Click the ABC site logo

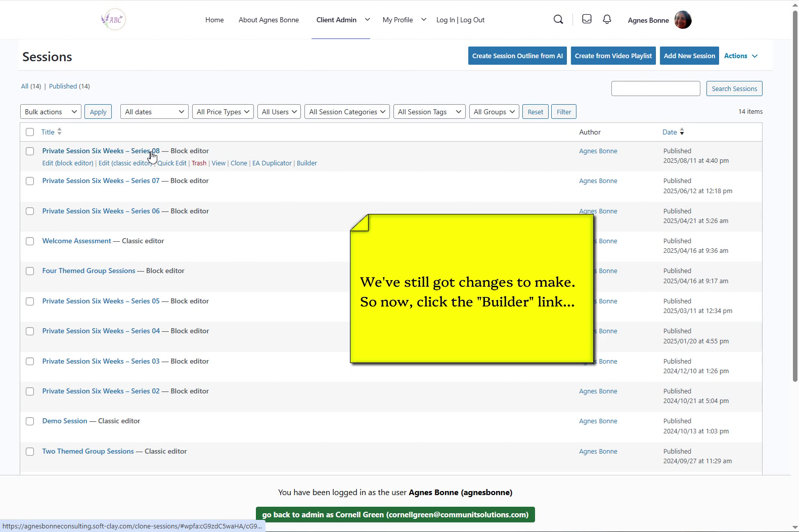coord(113,20)
